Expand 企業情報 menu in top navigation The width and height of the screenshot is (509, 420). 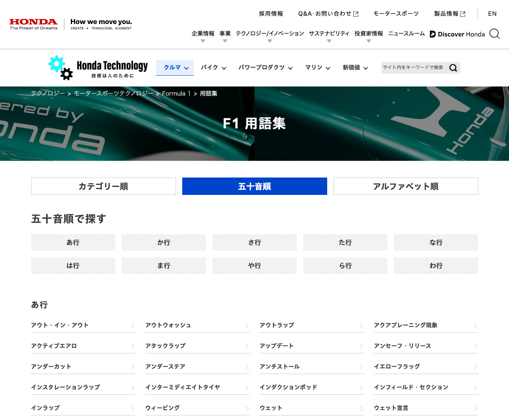pyautogui.click(x=203, y=34)
